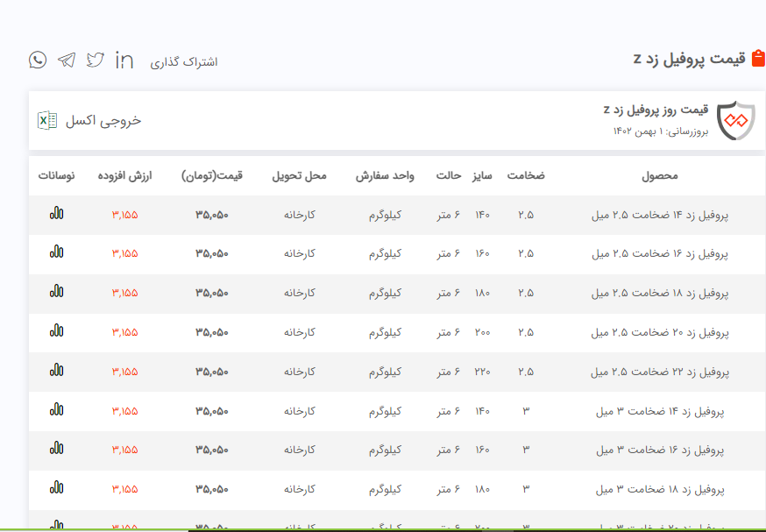This screenshot has width=766, height=532.
Task: Click the خروجی اکسل export link
Action: pos(103,120)
